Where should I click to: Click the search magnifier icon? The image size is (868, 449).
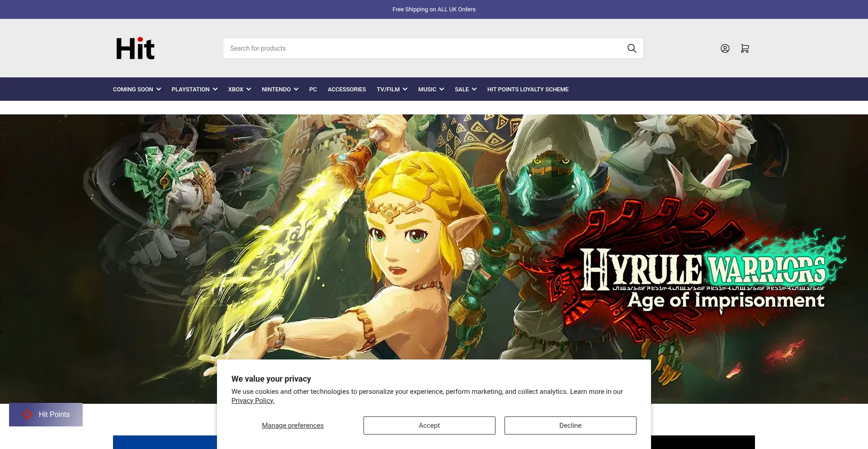[632, 48]
